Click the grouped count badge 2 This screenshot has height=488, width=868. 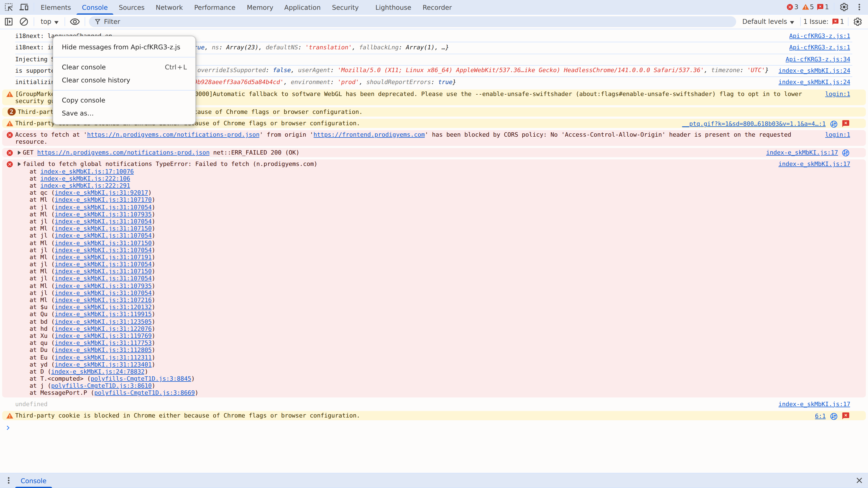(x=11, y=112)
